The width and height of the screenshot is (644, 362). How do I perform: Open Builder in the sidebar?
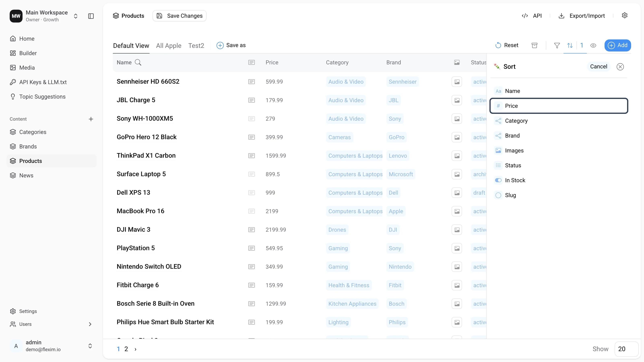[x=51, y=53]
